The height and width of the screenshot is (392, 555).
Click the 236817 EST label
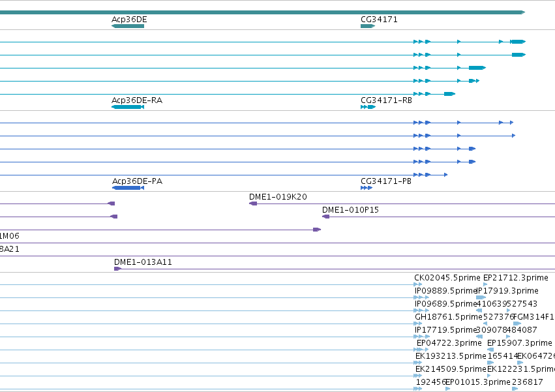[528, 382]
